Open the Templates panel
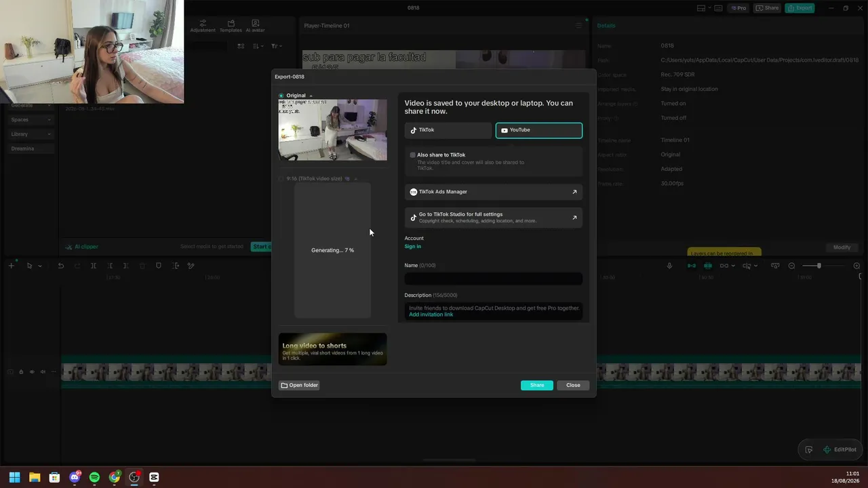This screenshot has width=868, height=488. tap(231, 26)
